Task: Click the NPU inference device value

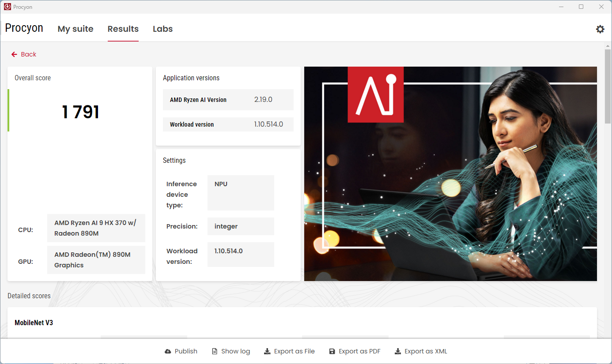Action: [x=241, y=193]
